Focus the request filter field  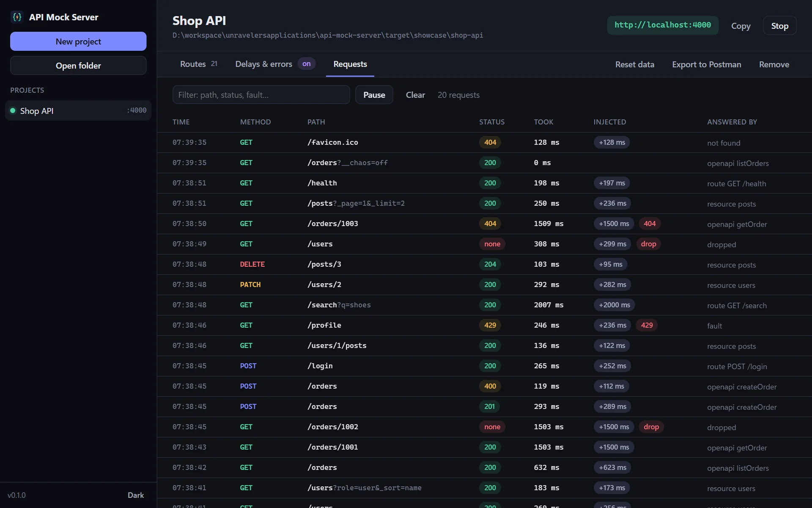261,95
